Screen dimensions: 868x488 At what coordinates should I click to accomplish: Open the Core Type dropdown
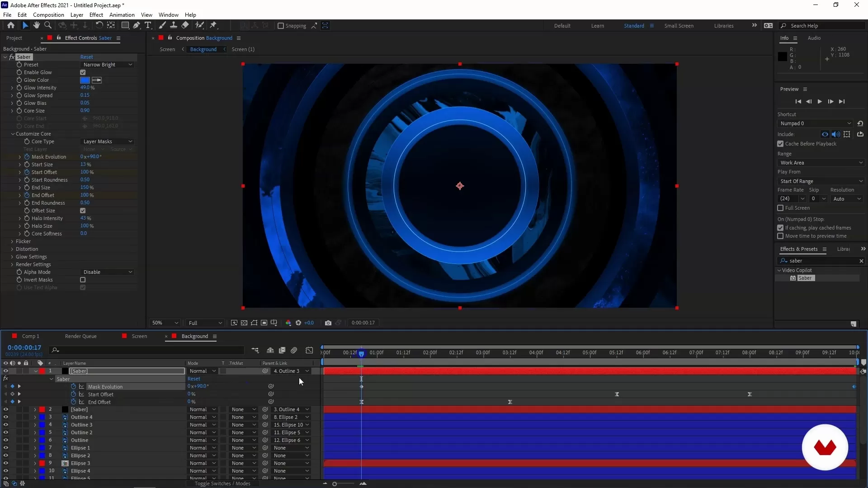108,141
